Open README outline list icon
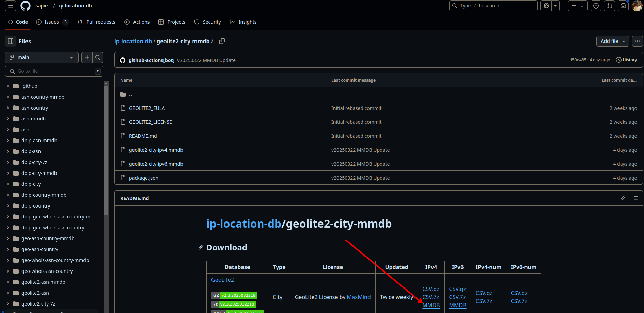This screenshot has height=313, width=644. click(635, 198)
